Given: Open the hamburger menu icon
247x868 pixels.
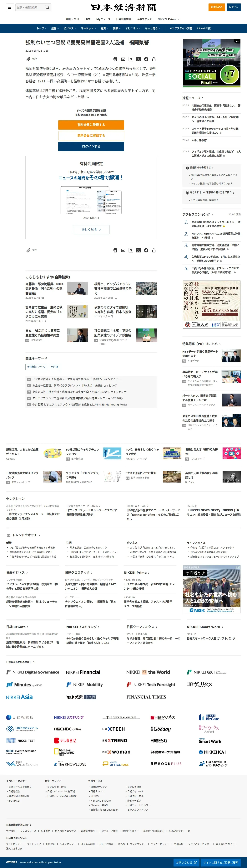Looking at the screenshot, I should 10,7.
